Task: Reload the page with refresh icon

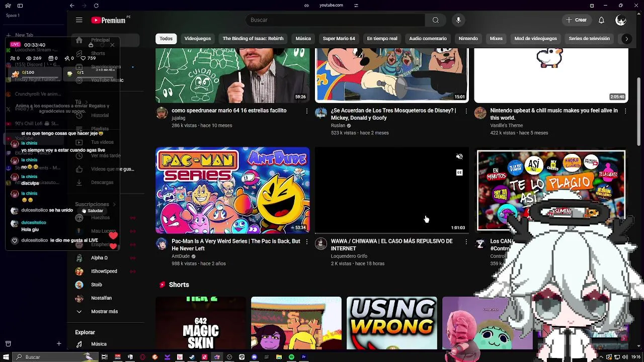Action: point(96,6)
